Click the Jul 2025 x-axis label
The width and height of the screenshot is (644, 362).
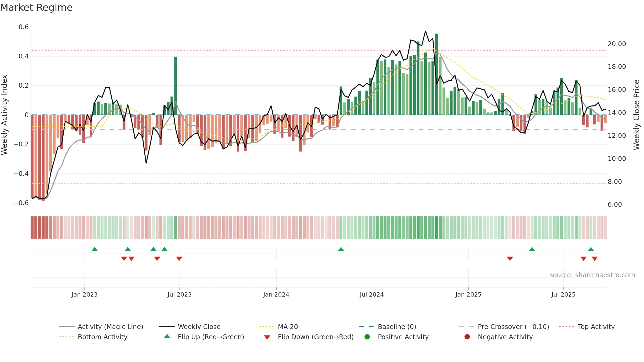pyautogui.click(x=563, y=295)
